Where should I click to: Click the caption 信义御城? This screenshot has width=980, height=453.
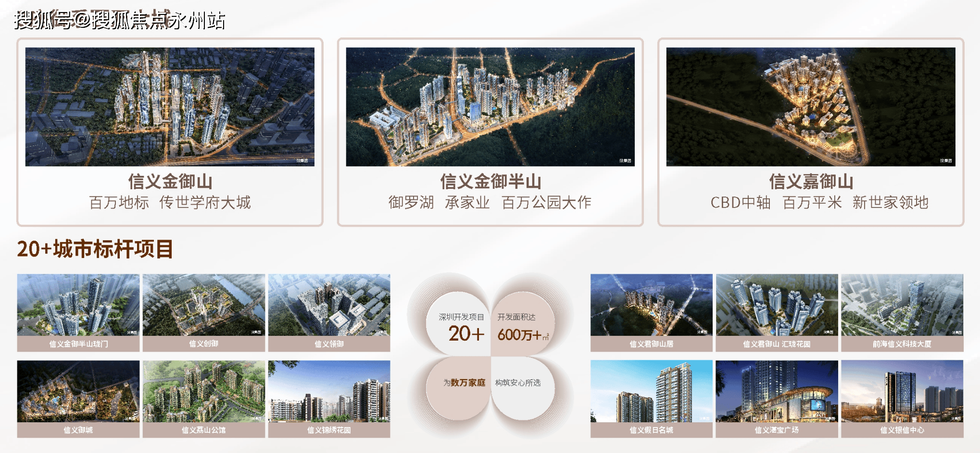tap(78, 430)
